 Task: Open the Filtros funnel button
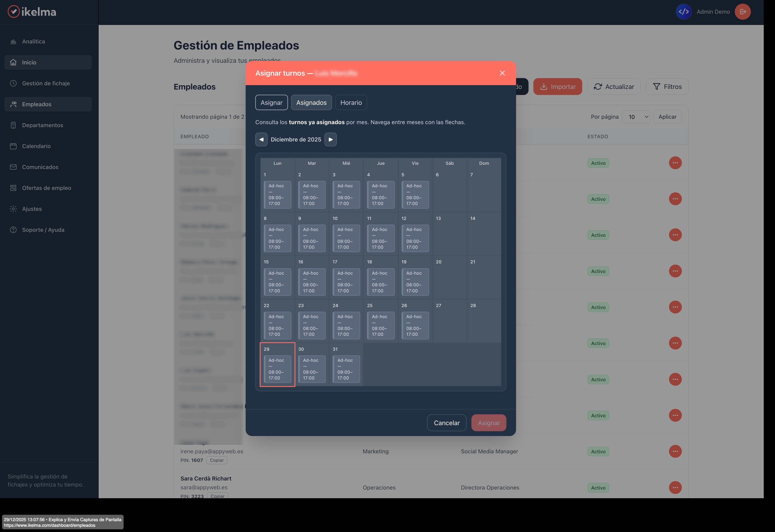667,87
